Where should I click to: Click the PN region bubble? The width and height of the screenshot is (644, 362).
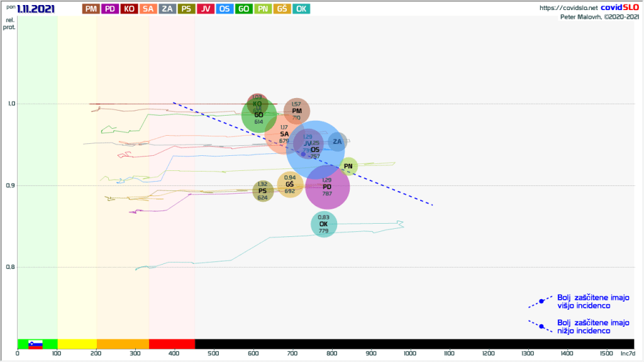point(348,167)
